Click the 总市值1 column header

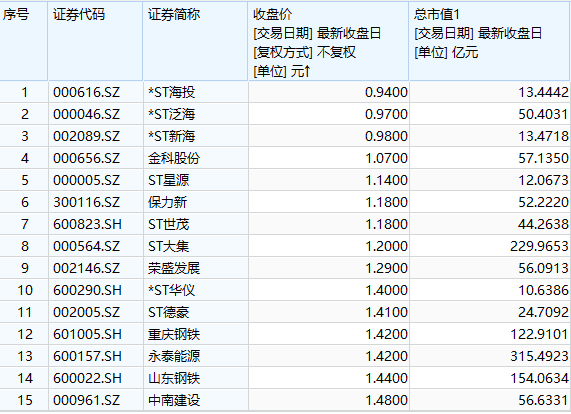pos(489,41)
